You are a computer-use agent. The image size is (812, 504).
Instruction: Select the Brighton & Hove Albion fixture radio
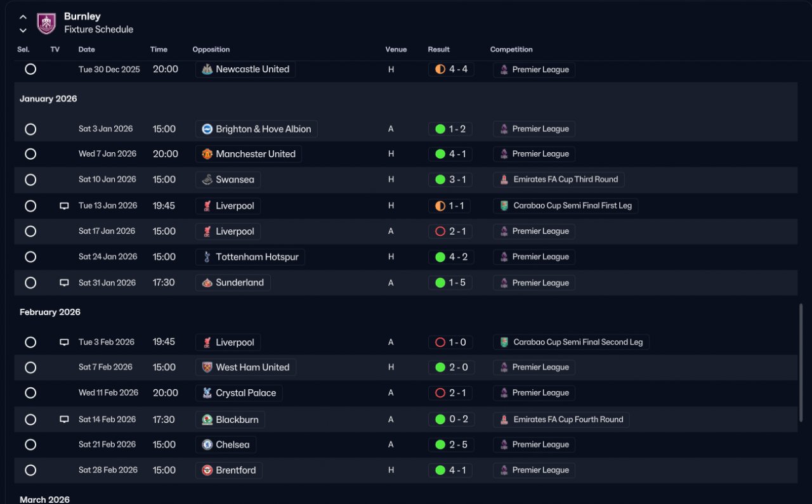click(x=30, y=129)
